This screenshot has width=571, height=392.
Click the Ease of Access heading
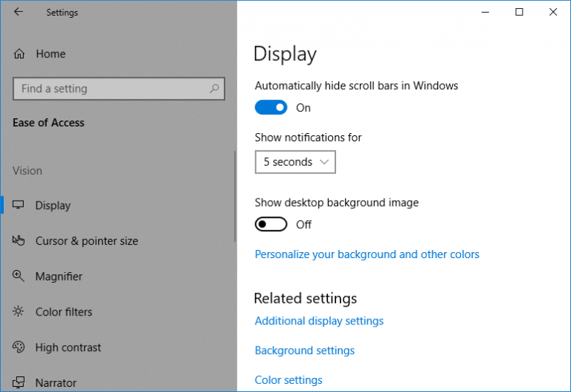pyautogui.click(x=48, y=123)
